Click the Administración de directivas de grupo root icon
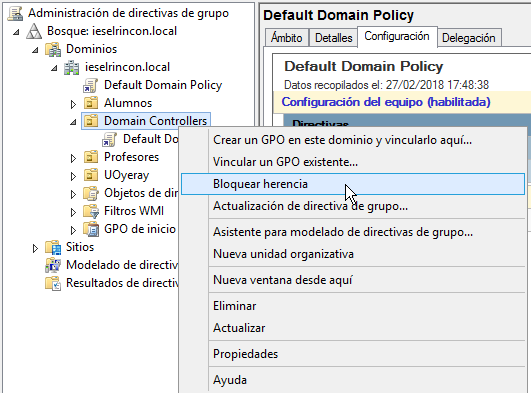The height and width of the screenshot is (393, 531). (16, 13)
